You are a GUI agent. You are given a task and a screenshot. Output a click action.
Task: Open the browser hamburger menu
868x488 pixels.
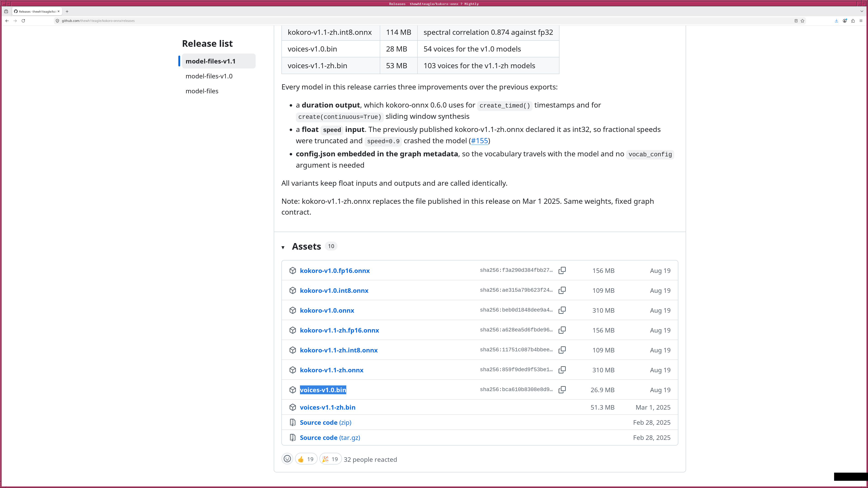861,21
